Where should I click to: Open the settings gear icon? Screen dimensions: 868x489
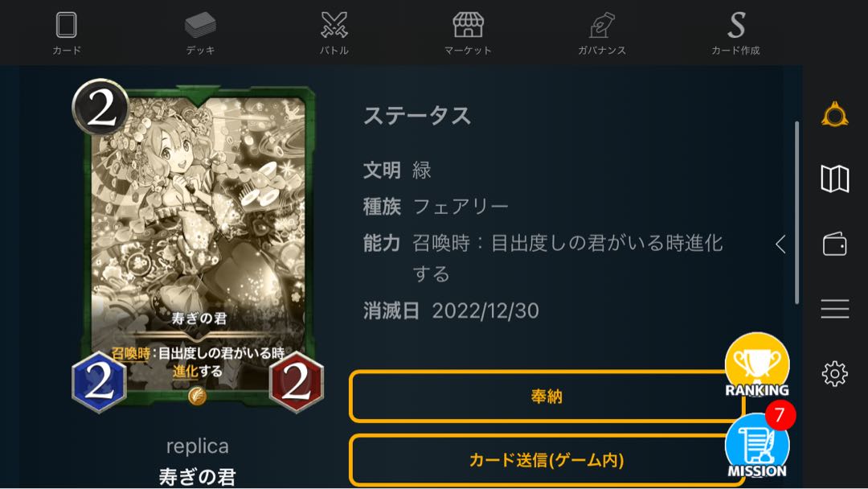(x=835, y=374)
